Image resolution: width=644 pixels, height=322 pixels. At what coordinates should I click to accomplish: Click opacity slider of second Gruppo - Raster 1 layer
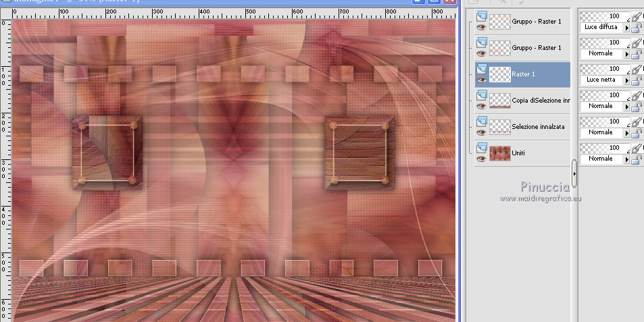[605, 43]
